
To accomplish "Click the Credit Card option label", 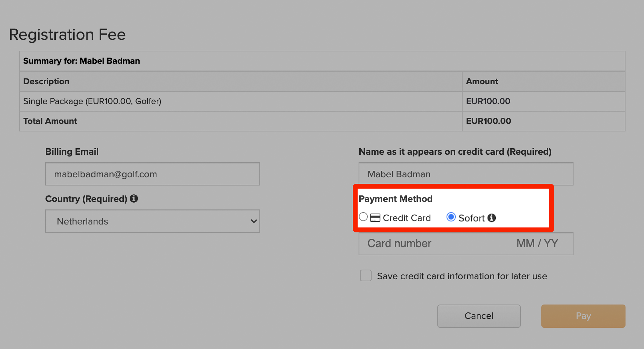I will [407, 218].
